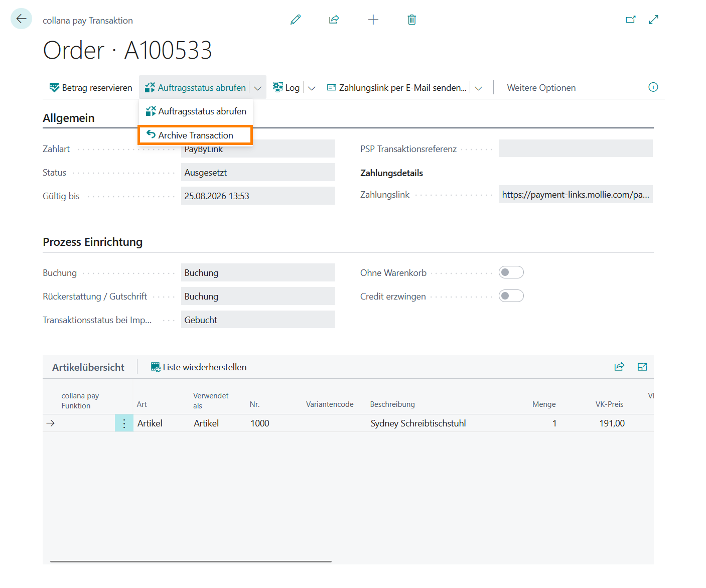Click the Artikelübersicht section title
This screenshot has height=588, width=706.
88,367
